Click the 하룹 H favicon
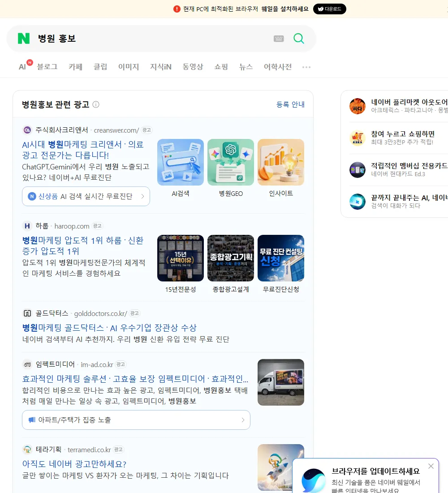This screenshot has width=448, height=493. pos(27,226)
